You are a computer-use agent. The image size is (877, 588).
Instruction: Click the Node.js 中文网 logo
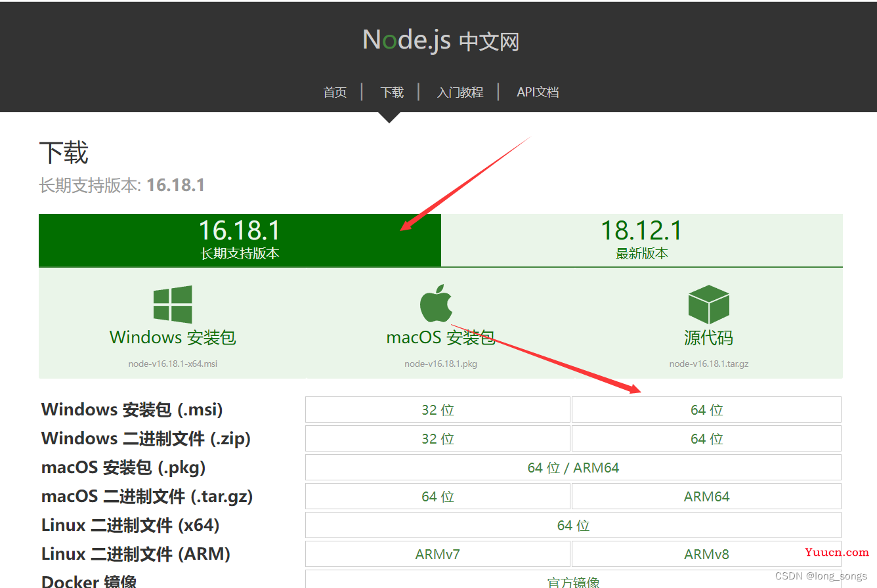click(x=440, y=41)
